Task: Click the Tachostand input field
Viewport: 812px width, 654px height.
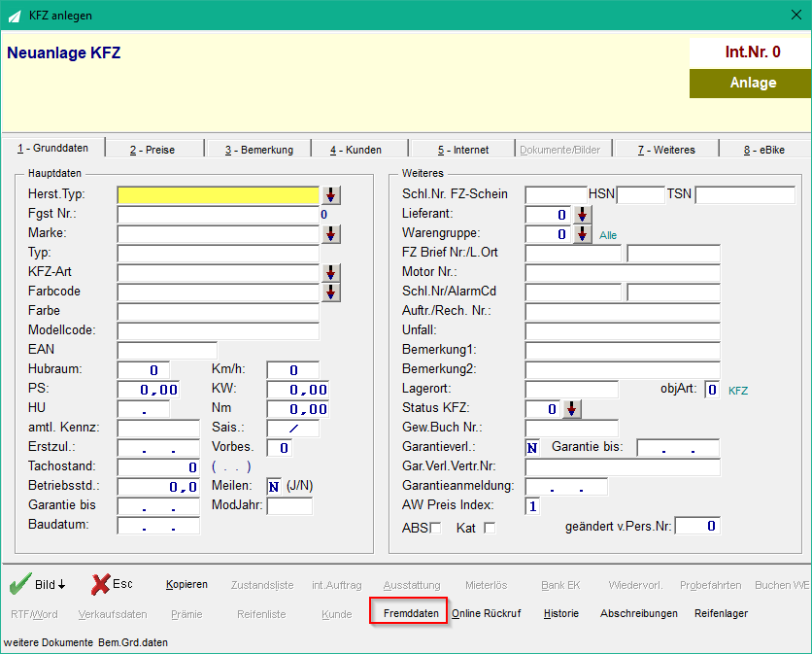Action: coord(158,467)
